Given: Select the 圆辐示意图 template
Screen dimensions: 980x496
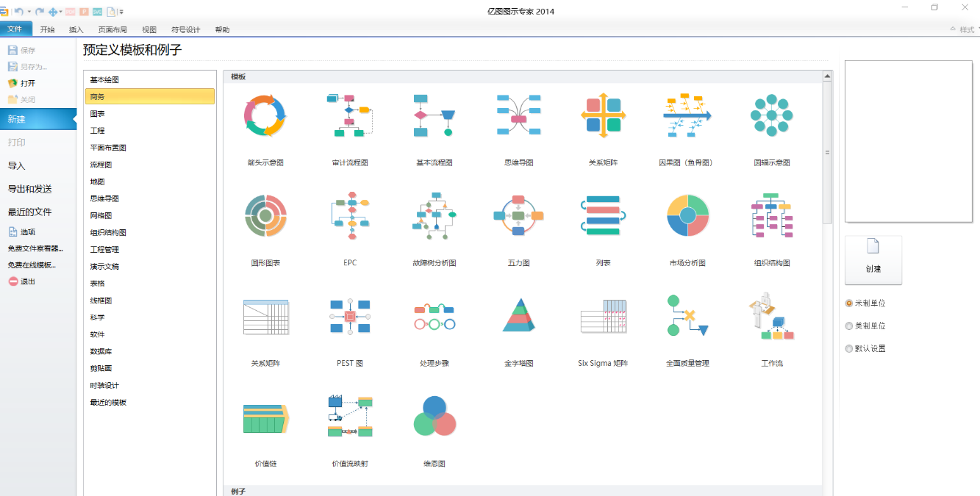Looking at the screenshot, I should tap(771, 115).
